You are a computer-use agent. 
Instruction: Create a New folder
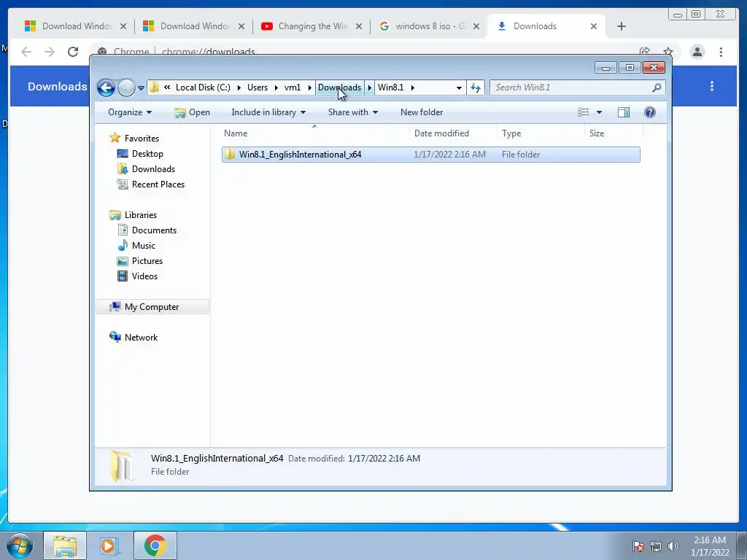coord(422,112)
